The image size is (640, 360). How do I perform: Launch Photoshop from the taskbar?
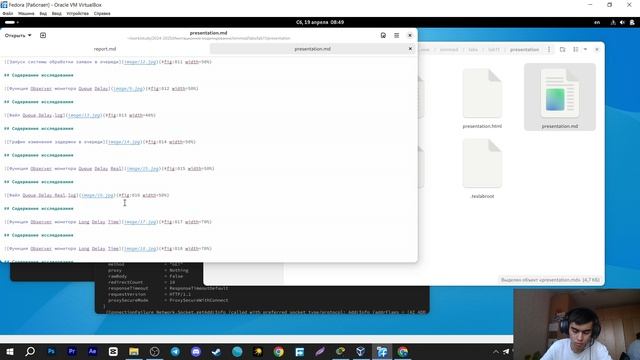[x=51, y=351]
